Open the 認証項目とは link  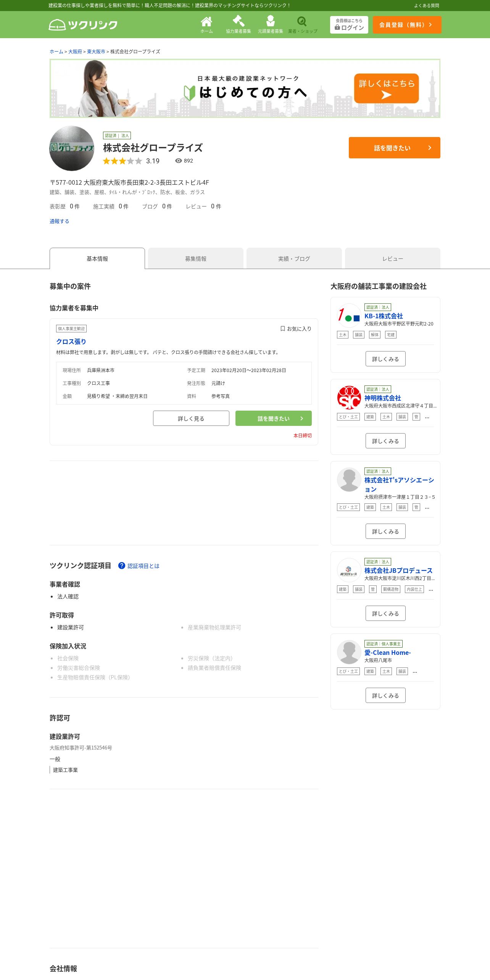[x=143, y=566]
